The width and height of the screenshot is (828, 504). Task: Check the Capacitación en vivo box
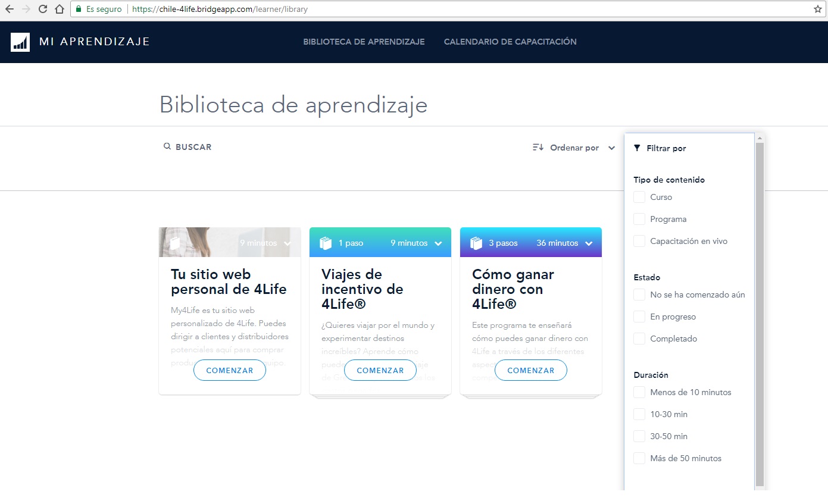click(x=639, y=241)
